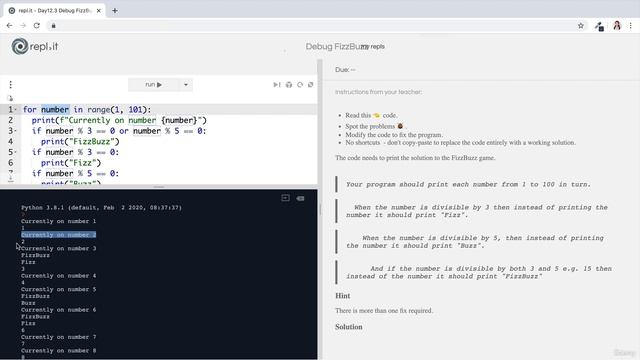This screenshot has width=640, height=360.
Task: Click the repl.it logo
Action: point(35,47)
